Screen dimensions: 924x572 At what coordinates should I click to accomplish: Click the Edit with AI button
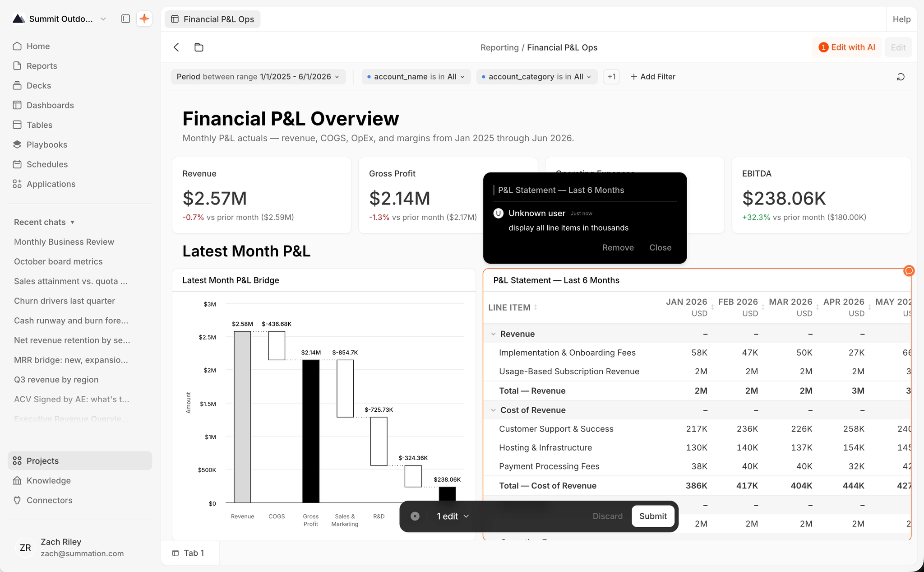847,47
